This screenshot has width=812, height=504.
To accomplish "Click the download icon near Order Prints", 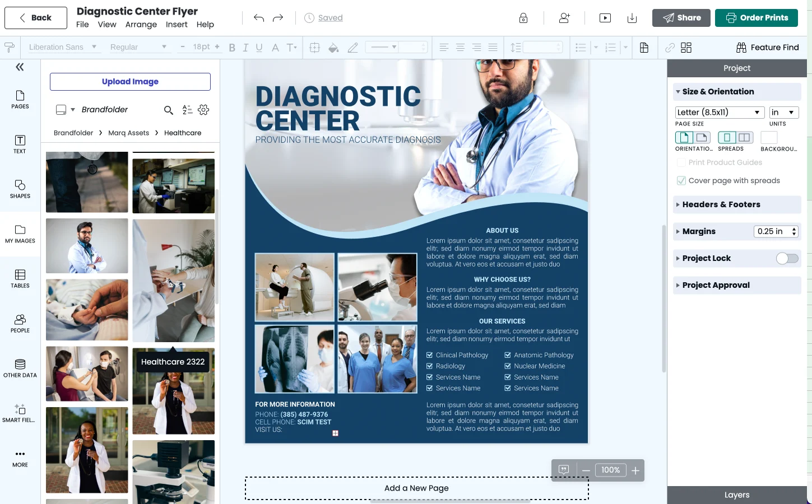I will click(x=632, y=17).
